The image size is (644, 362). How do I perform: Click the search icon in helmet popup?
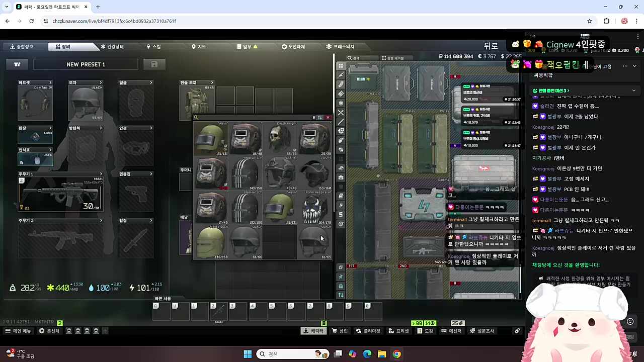click(196, 118)
